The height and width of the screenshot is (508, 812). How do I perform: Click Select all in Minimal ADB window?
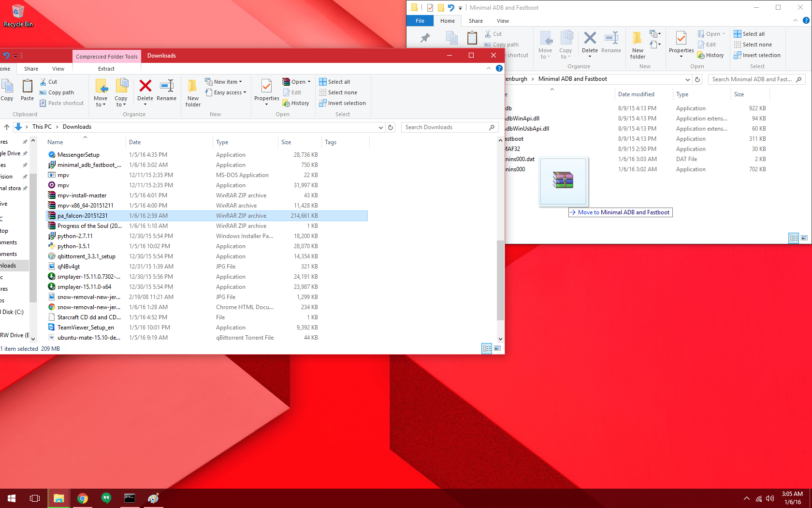tap(749, 34)
